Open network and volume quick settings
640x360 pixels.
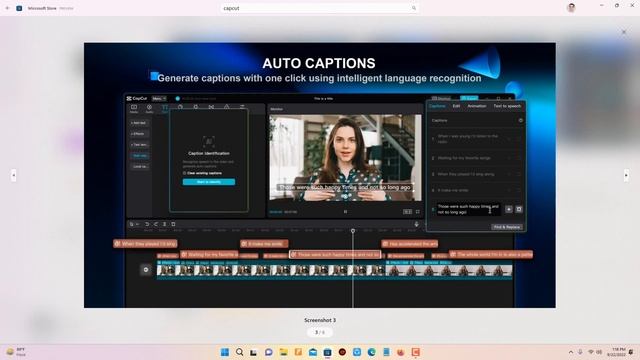tap(595, 352)
